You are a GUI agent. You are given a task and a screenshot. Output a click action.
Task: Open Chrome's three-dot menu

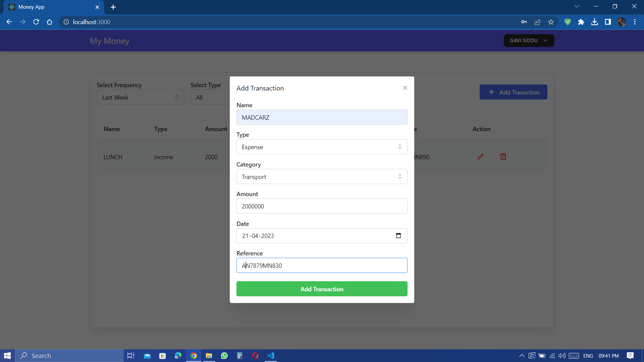click(635, 22)
